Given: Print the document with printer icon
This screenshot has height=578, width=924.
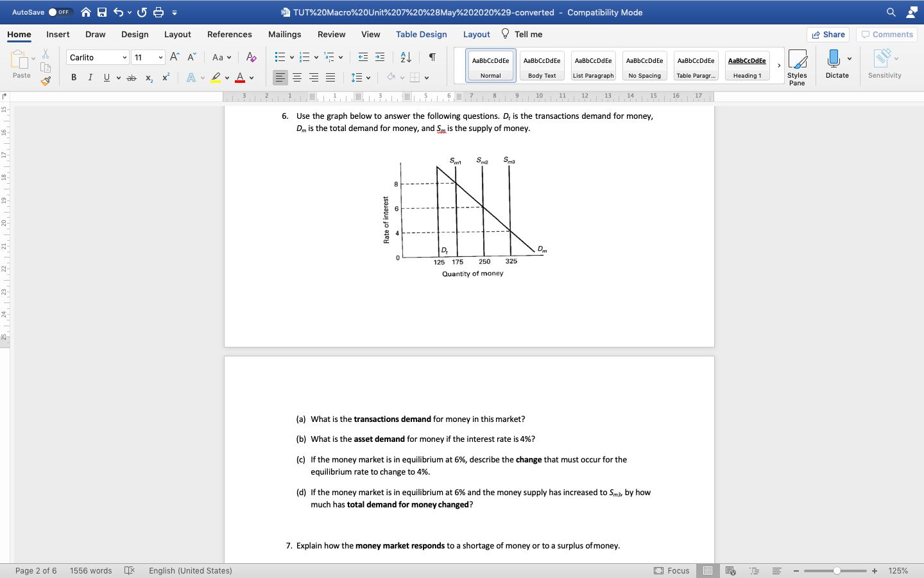Looking at the screenshot, I should tap(158, 12).
